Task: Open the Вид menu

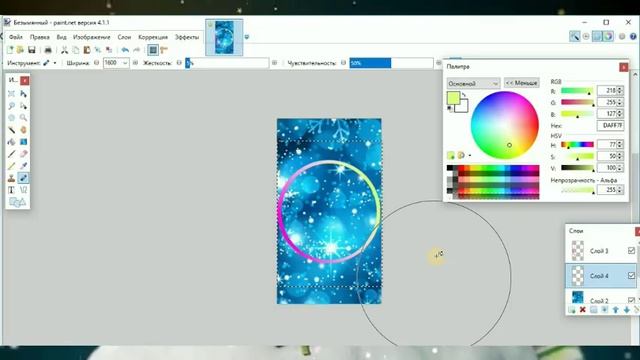Action: pyautogui.click(x=61, y=37)
